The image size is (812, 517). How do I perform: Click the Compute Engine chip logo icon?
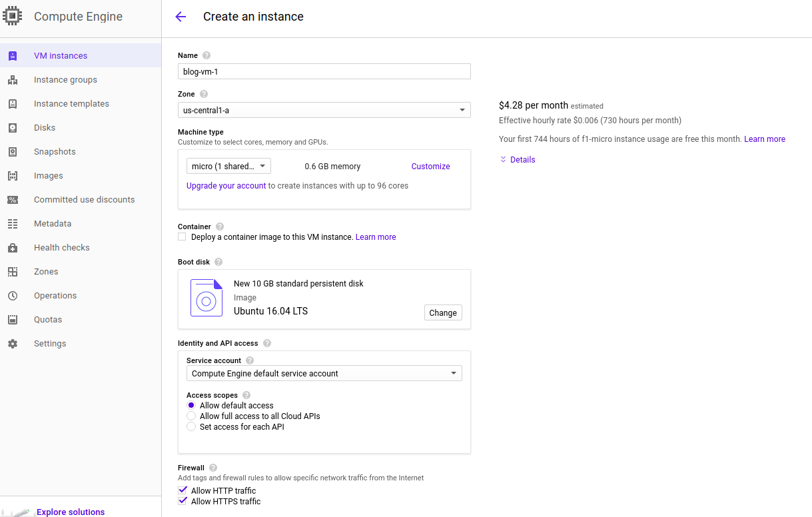(13, 16)
